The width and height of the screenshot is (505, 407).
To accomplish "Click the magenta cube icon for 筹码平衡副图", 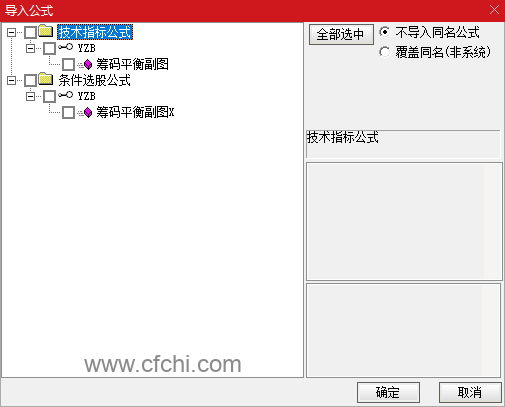I will (88, 64).
